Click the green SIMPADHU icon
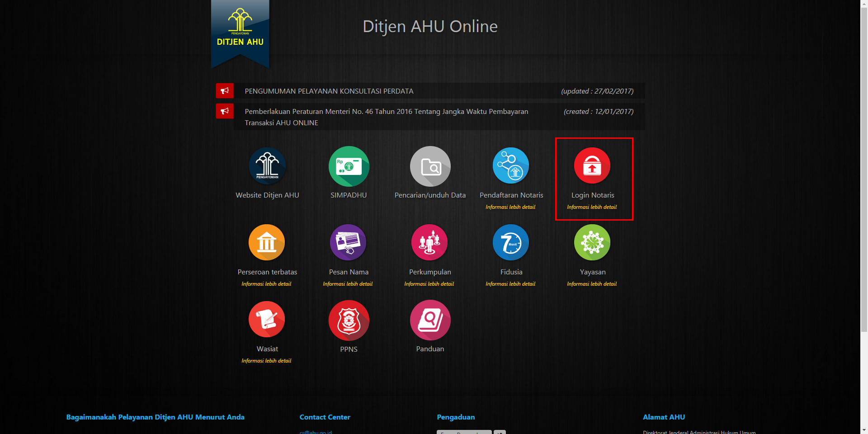The height and width of the screenshot is (434, 868). tap(349, 166)
